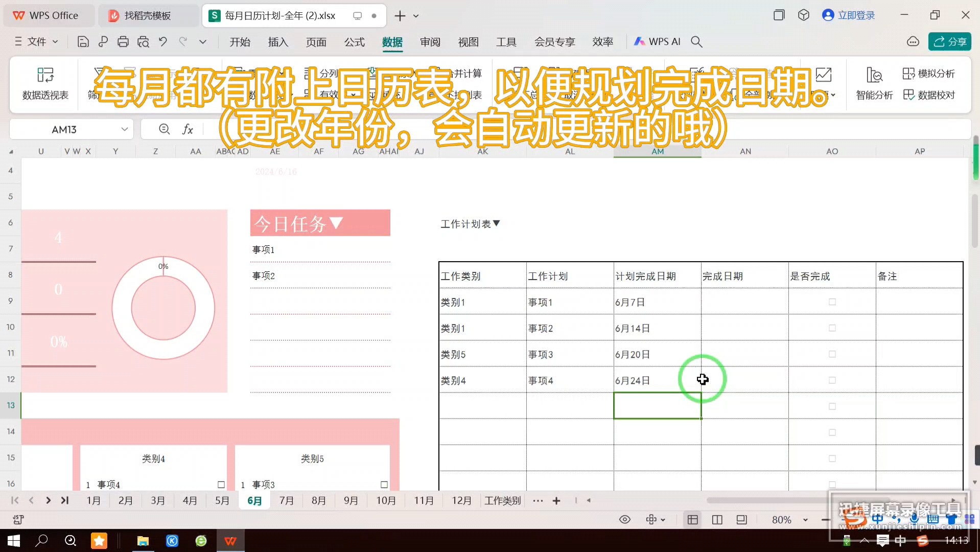Select the 智能分析 analysis tool

pos(874,83)
